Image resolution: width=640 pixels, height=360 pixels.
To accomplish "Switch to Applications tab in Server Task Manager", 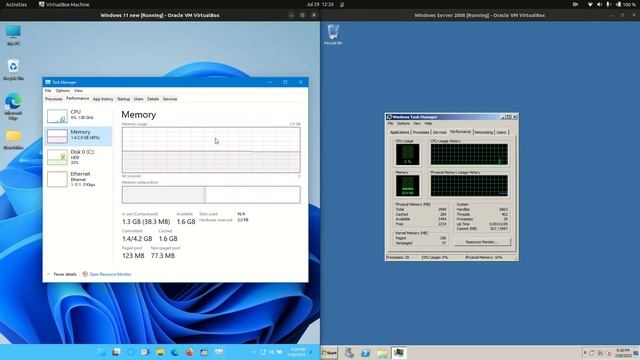I will point(399,132).
